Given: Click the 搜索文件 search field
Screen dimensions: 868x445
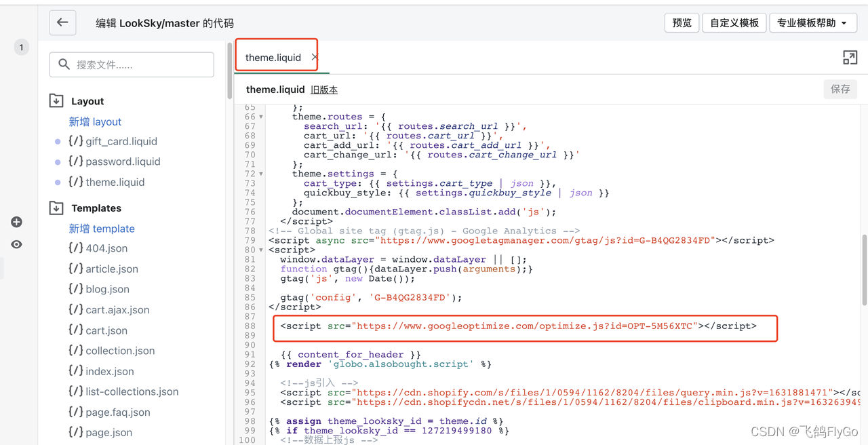Looking at the screenshot, I should tap(132, 64).
